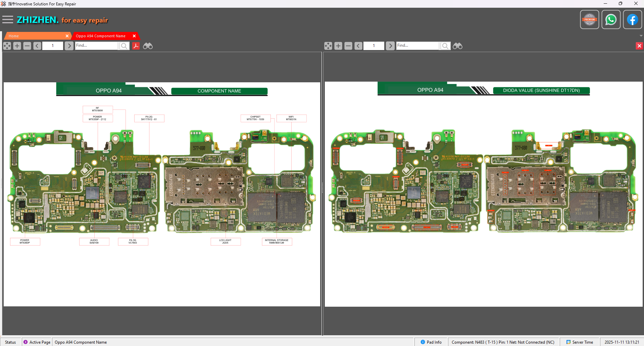Click the Pad Info indicator
Screen dimensions: 644x346
tap(431, 342)
